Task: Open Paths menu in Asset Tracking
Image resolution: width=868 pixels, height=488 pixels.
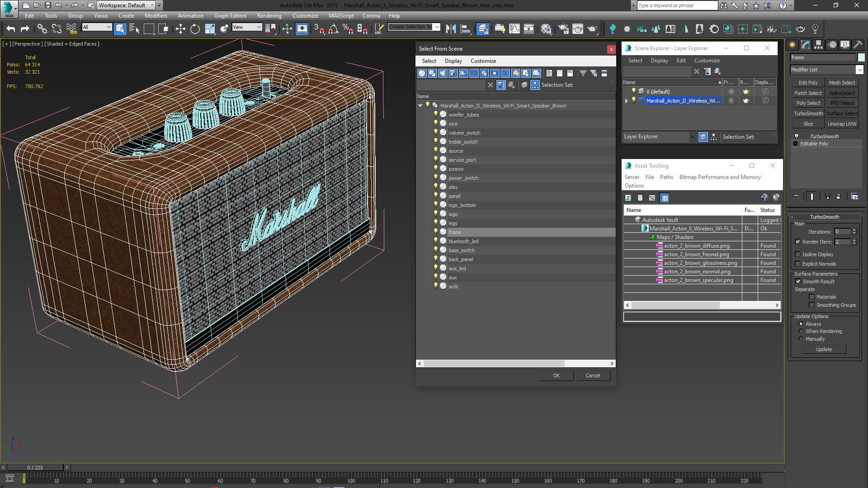Action: [666, 177]
